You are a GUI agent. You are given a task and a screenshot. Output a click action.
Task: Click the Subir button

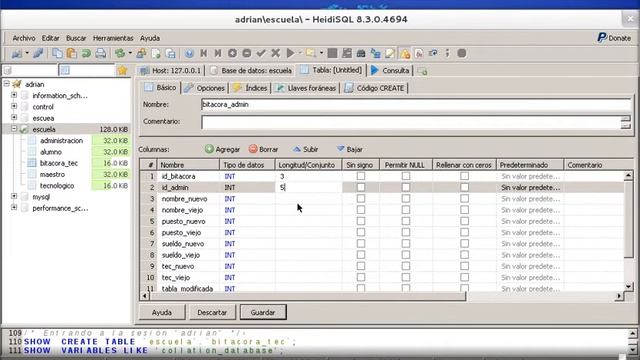[x=305, y=149]
